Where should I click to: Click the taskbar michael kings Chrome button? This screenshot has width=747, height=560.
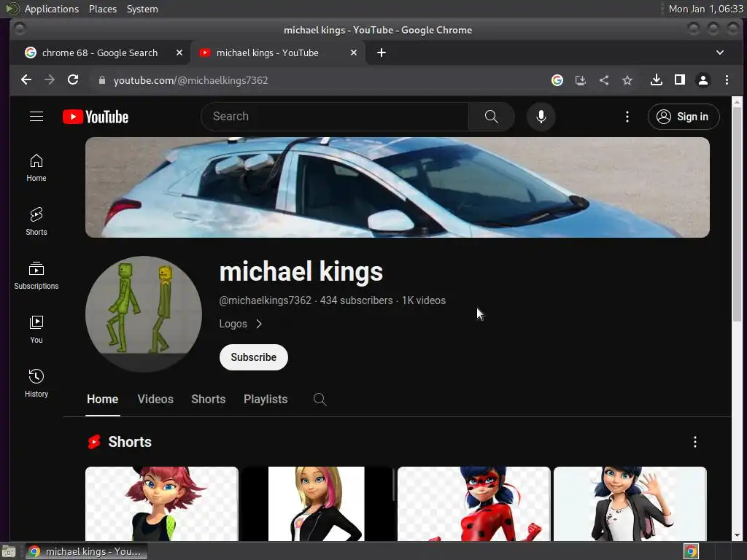86,551
